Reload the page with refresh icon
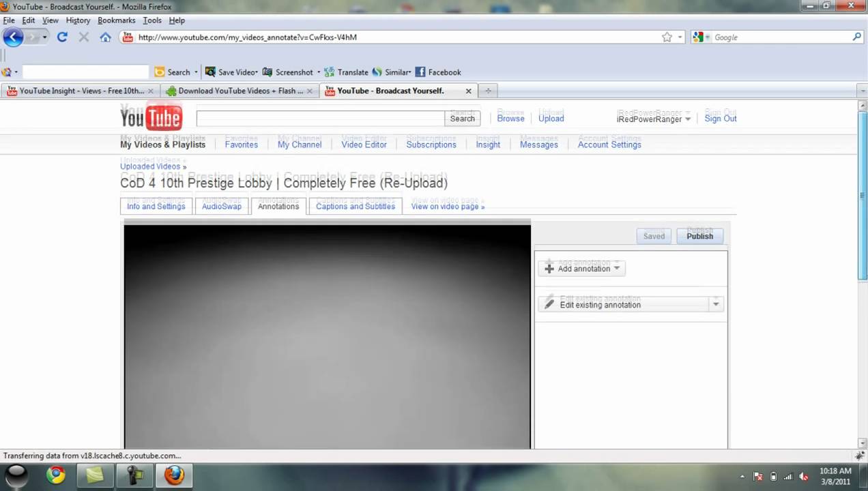 [62, 37]
